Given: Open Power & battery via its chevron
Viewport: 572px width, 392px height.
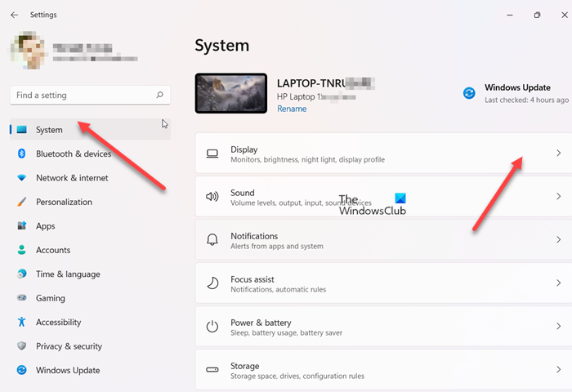Looking at the screenshot, I should pos(558,327).
